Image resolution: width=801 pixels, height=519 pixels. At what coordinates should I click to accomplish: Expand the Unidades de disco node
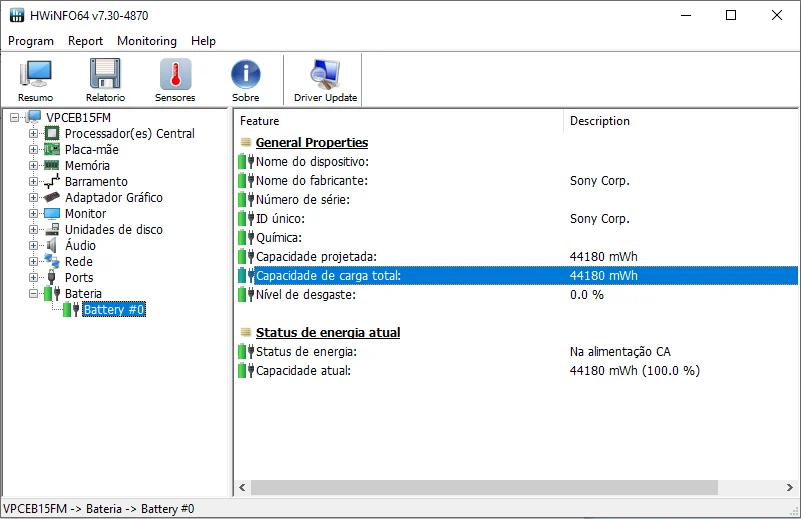click(x=33, y=229)
